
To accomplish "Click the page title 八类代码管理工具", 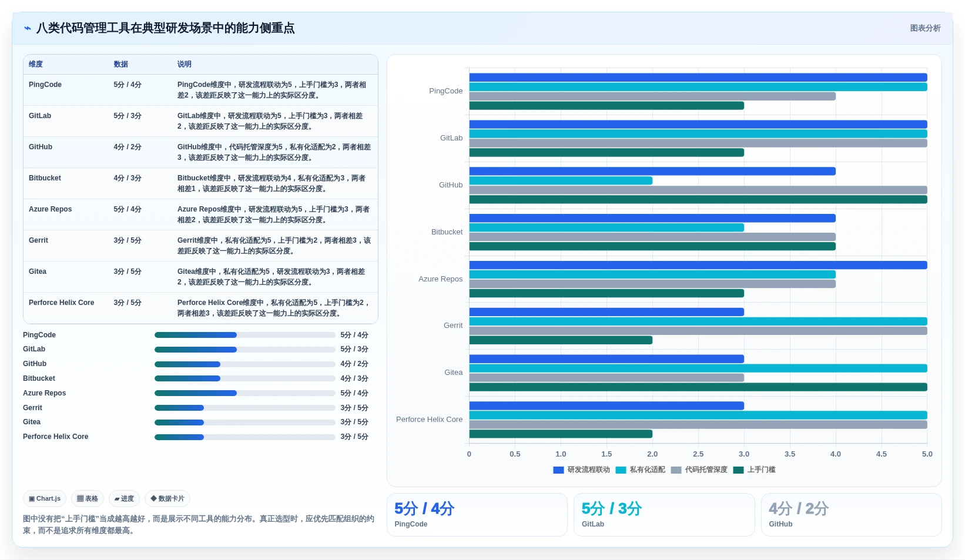I will tap(165, 28).
